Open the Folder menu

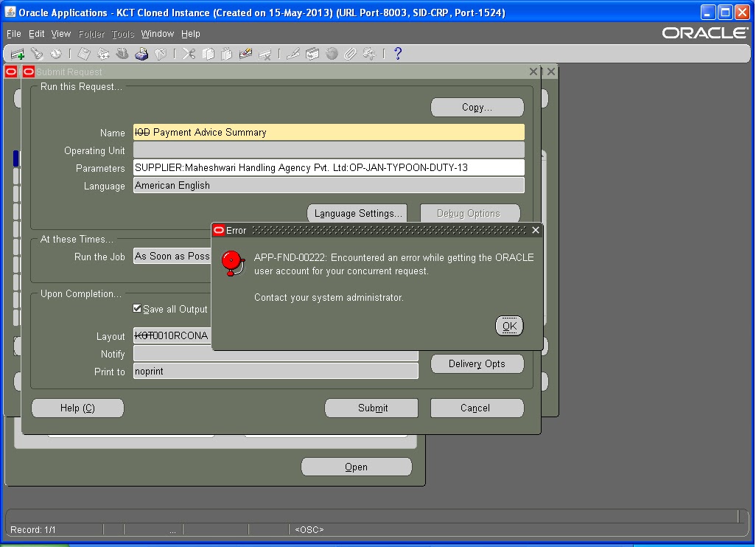click(x=91, y=34)
